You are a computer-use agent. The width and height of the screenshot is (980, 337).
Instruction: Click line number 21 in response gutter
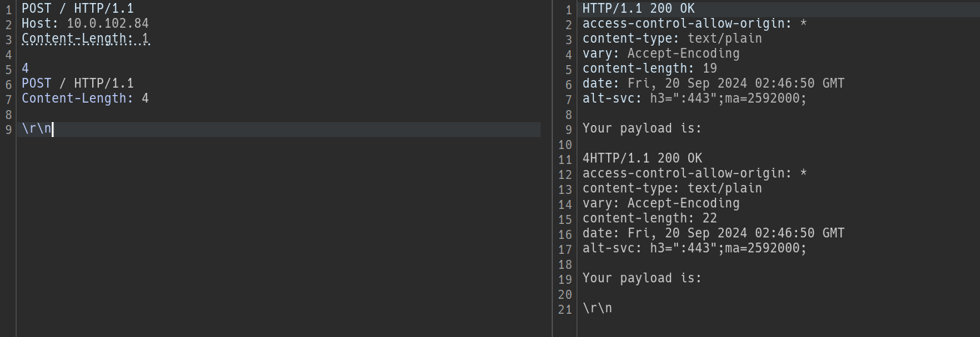[565, 309]
